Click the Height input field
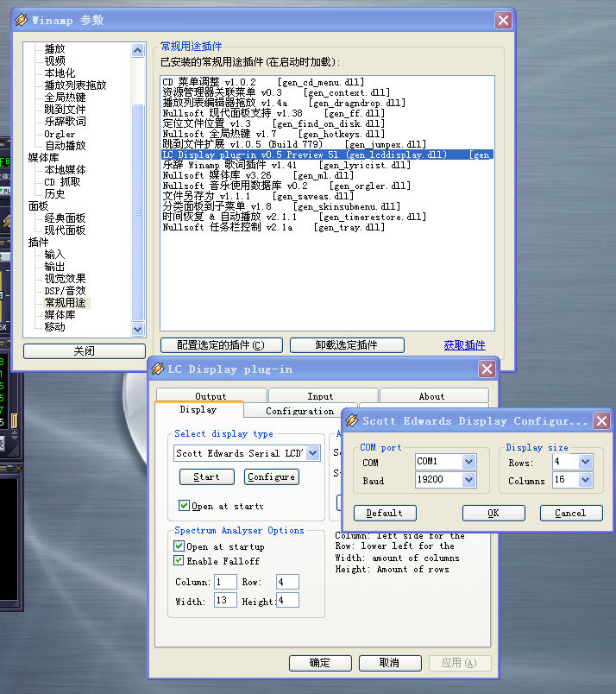Screen dimensions: 616x694 (x=287, y=600)
